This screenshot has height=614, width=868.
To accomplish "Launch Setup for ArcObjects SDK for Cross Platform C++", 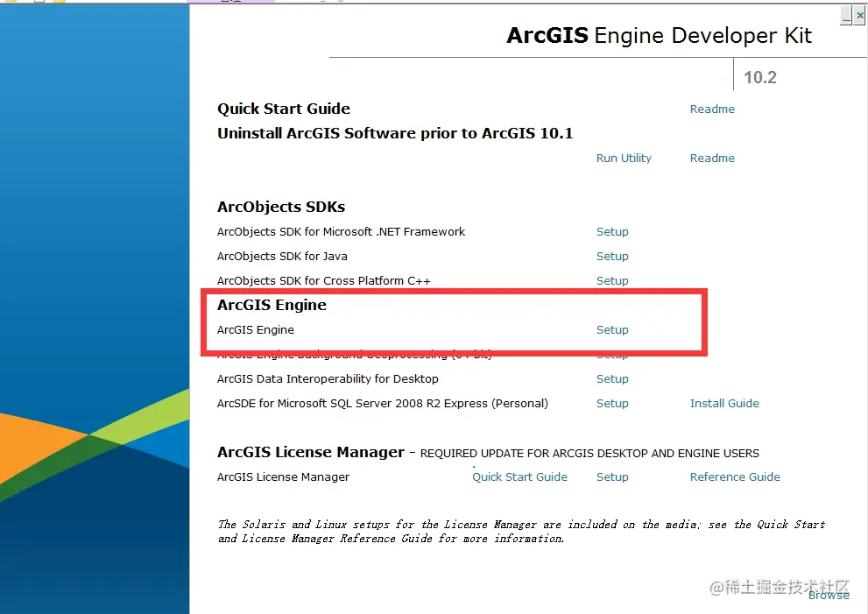I will pos(612,280).
